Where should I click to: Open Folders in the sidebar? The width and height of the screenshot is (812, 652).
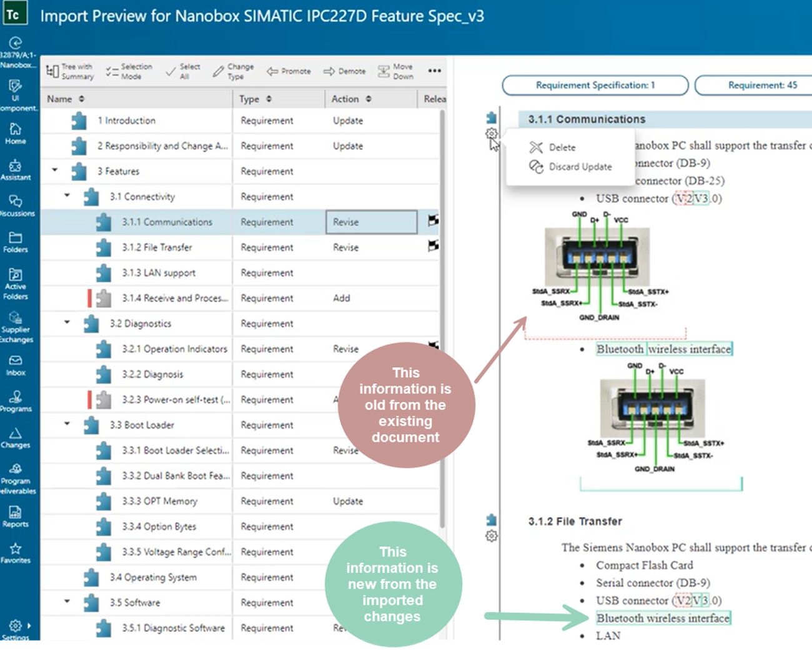click(16, 242)
